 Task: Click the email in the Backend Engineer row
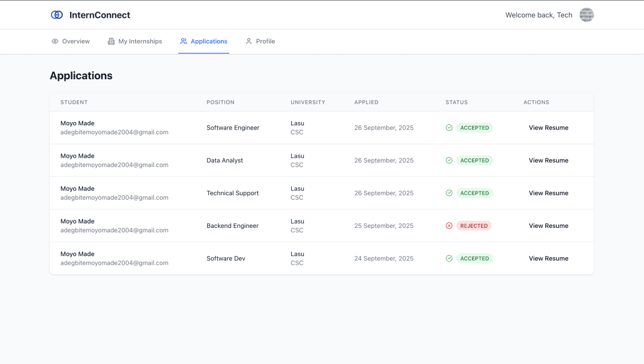tap(114, 230)
